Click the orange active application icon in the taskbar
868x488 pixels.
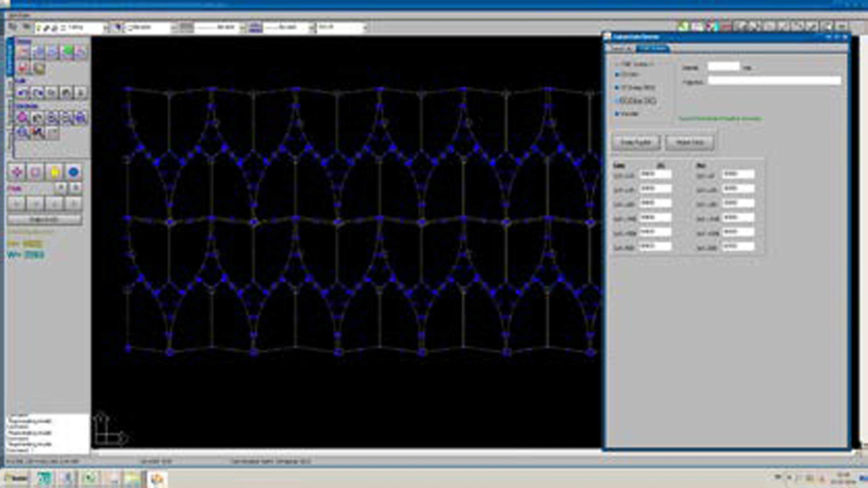tap(157, 478)
